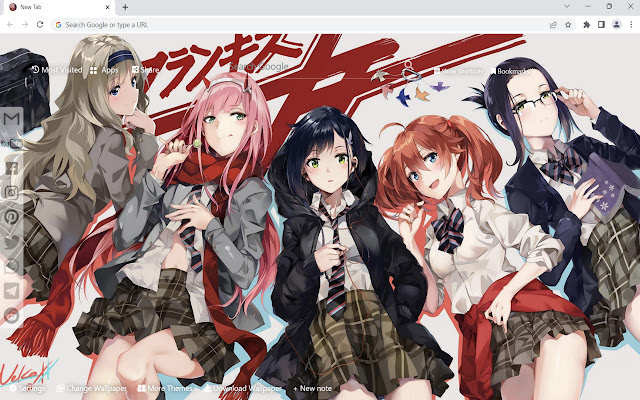Minimize the Chrome window
Image resolution: width=640 pixels, height=400 pixels.
pyautogui.click(x=588, y=6)
